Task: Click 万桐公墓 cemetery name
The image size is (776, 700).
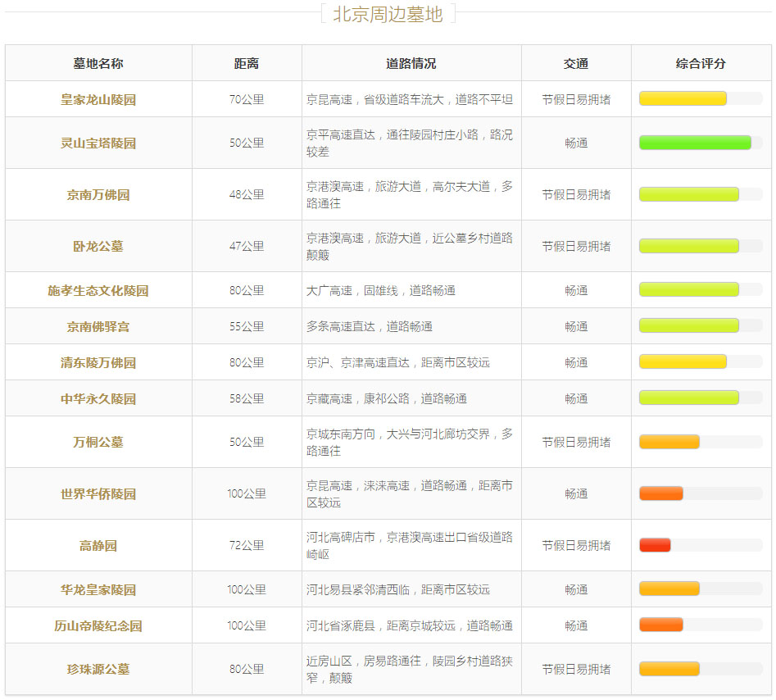Action: tap(98, 442)
